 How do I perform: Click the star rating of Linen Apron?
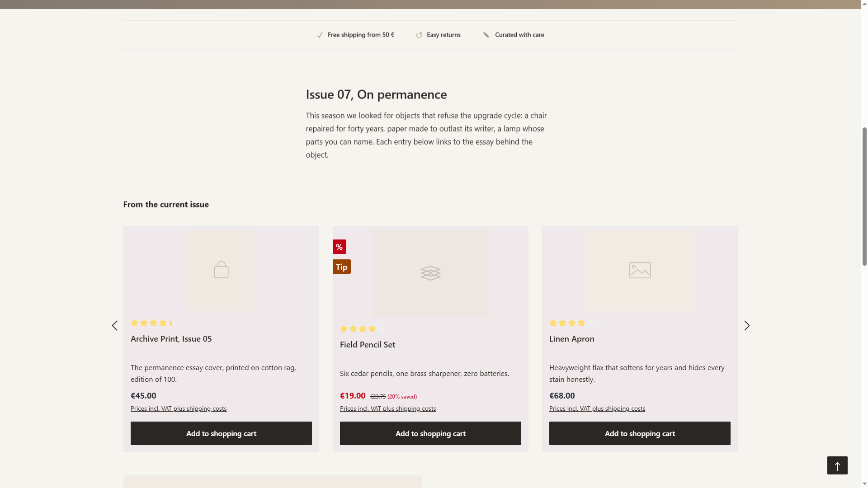pyautogui.click(x=572, y=323)
